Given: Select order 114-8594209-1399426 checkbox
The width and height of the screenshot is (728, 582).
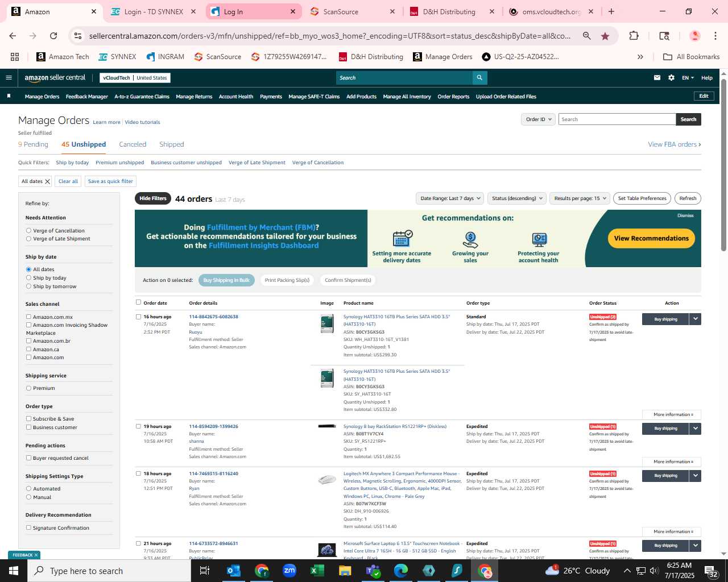Looking at the screenshot, I should (138, 426).
